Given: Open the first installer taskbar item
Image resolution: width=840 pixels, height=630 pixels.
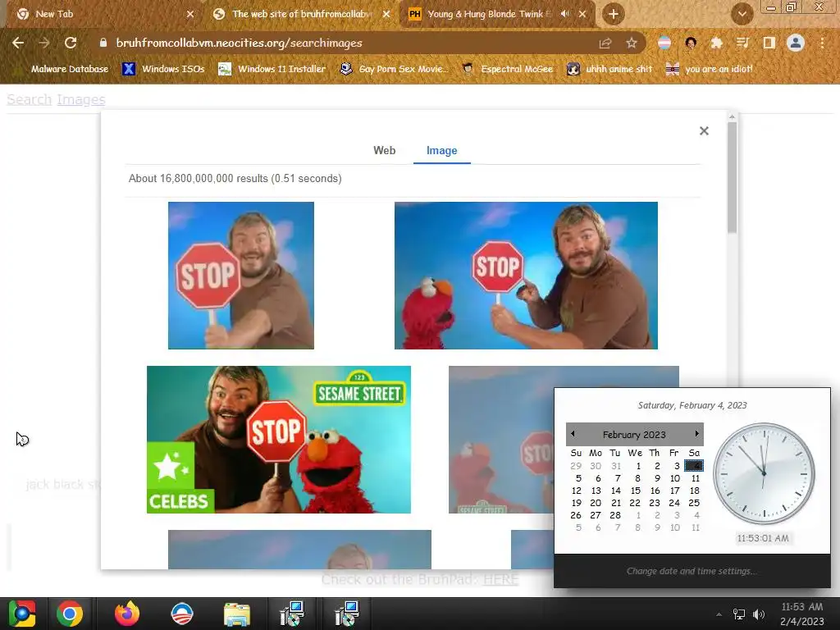Looking at the screenshot, I should pos(293,614).
